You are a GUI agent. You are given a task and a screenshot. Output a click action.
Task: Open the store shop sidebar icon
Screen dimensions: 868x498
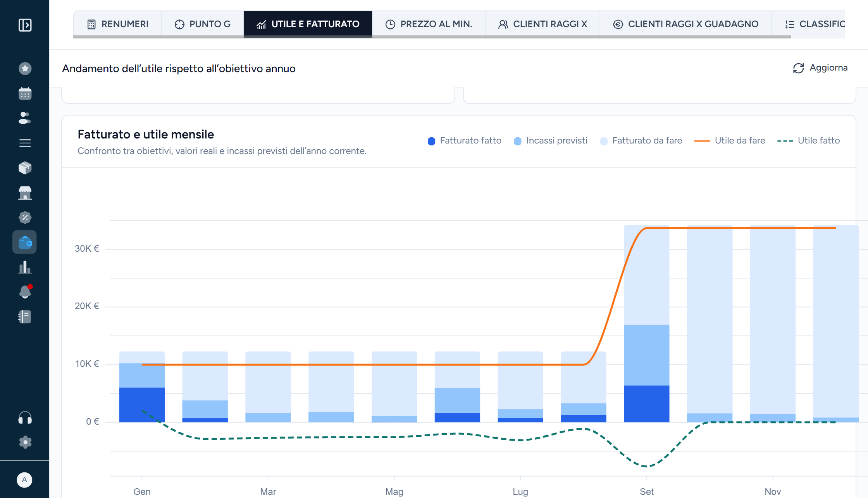tap(25, 193)
